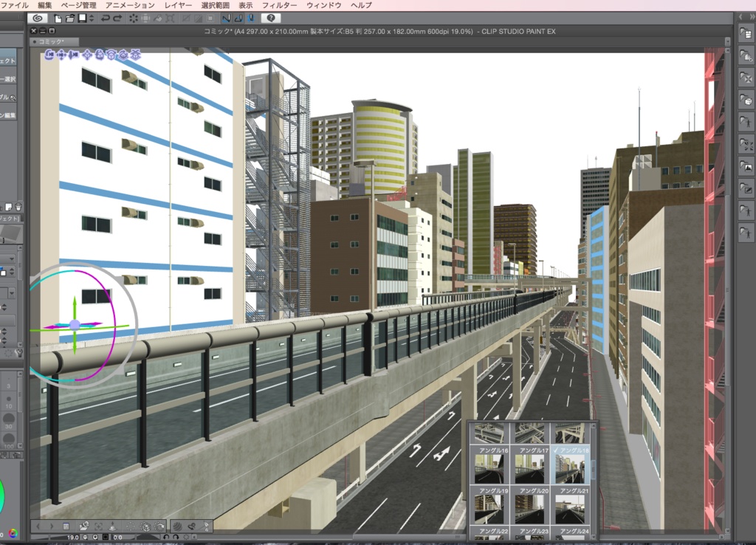Open the zoom percentage stepper near 19.0
Image resolution: width=756 pixels, height=545 pixels.
pyautogui.click(x=84, y=538)
